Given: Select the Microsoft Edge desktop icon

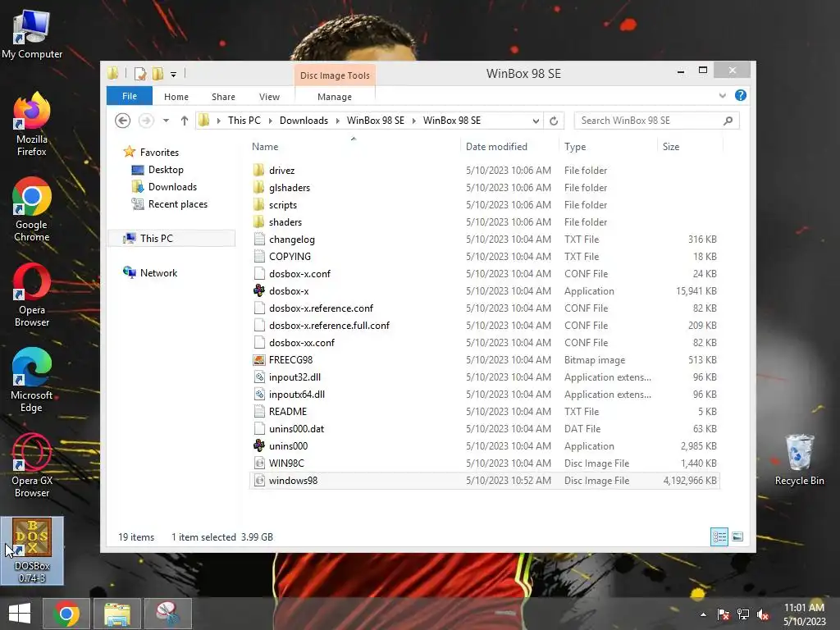Looking at the screenshot, I should tap(32, 380).
